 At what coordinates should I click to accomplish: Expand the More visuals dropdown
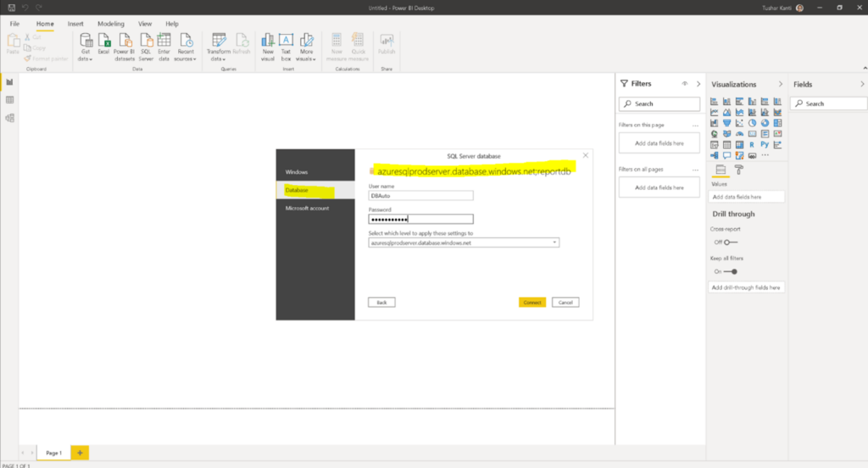306,47
